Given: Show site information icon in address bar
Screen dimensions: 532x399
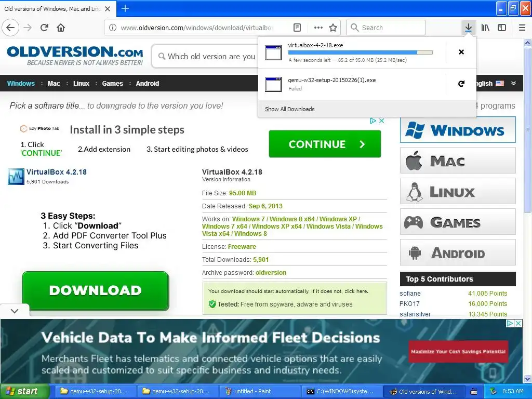Looking at the screenshot, I should (113, 28).
